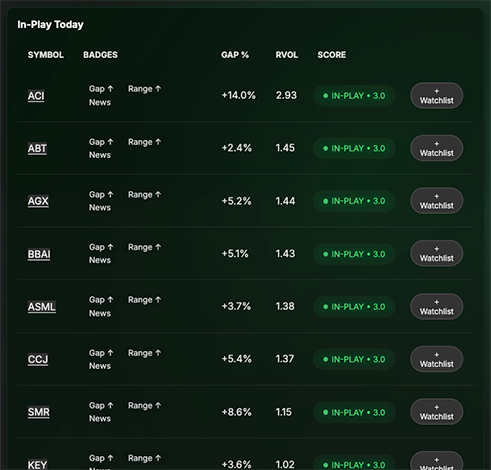The image size is (491, 470).
Task: Click the Range up badge for ASML
Action: 144,300
